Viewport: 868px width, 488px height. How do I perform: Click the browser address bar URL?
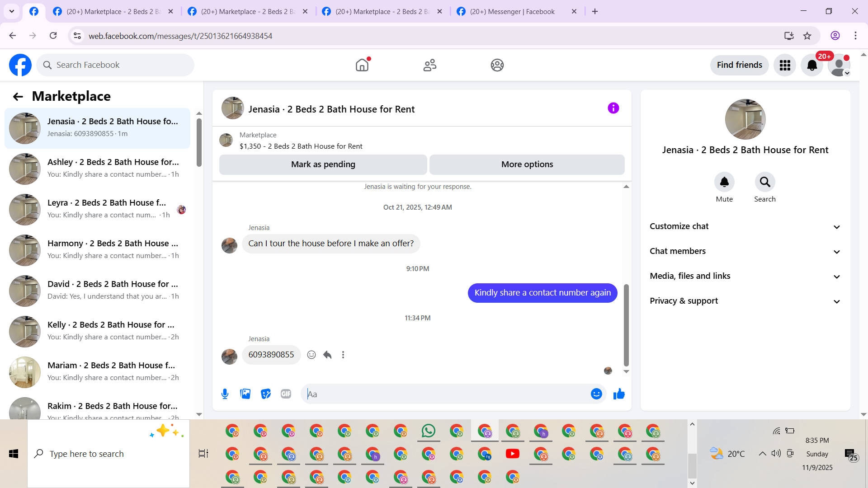180,36
